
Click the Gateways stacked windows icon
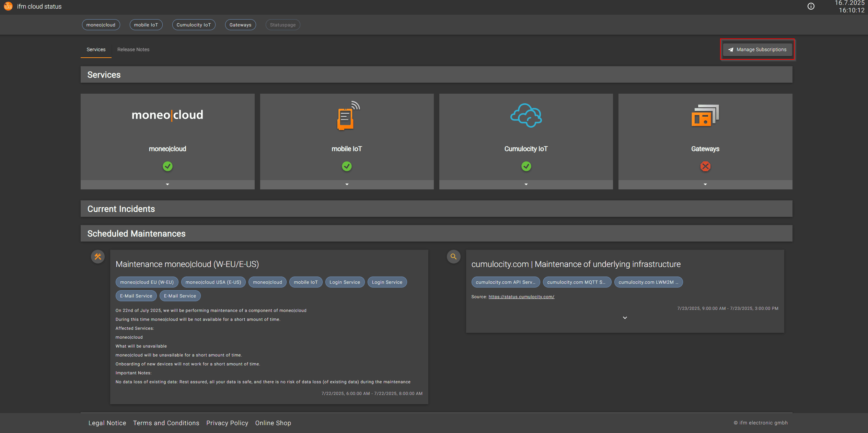coord(705,116)
